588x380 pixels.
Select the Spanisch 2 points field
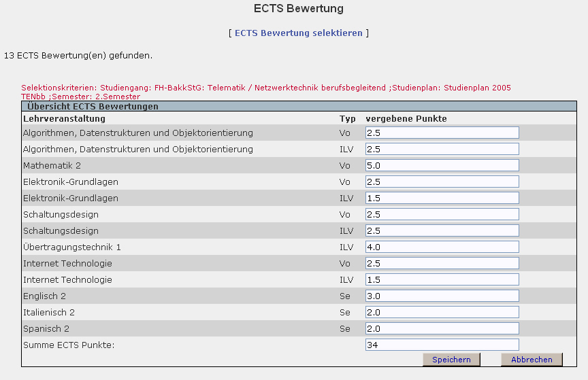(442, 328)
